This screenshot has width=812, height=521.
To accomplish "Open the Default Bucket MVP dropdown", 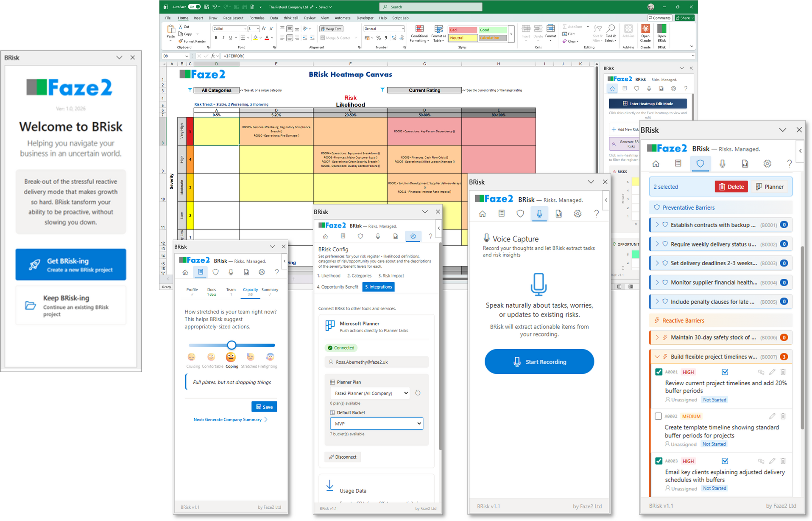I will point(376,423).
